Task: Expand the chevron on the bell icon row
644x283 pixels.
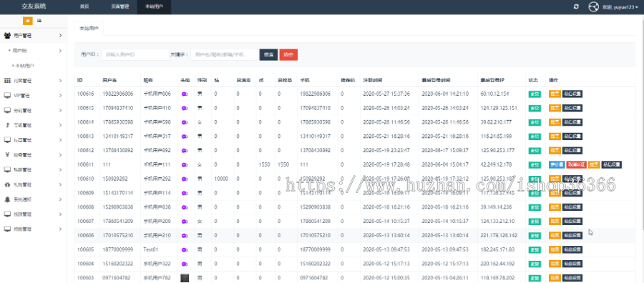Action: point(60,199)
